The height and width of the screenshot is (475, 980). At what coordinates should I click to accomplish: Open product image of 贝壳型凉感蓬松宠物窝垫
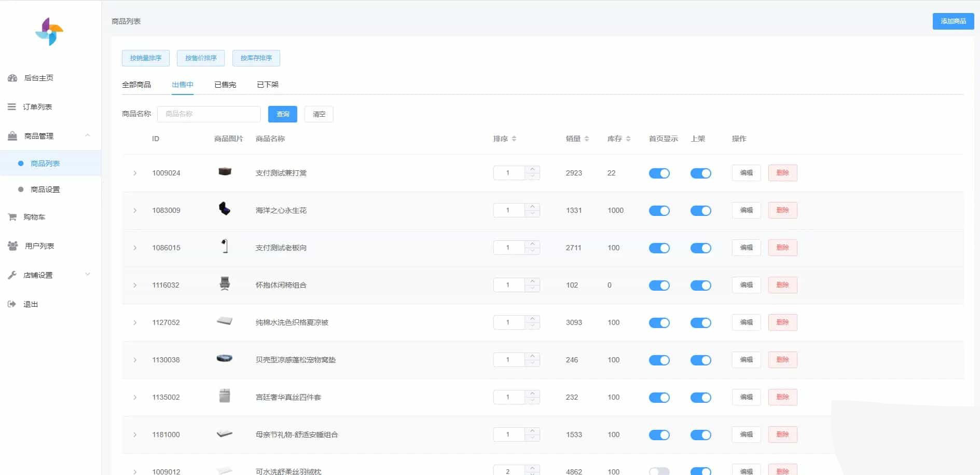pos(225,359)
